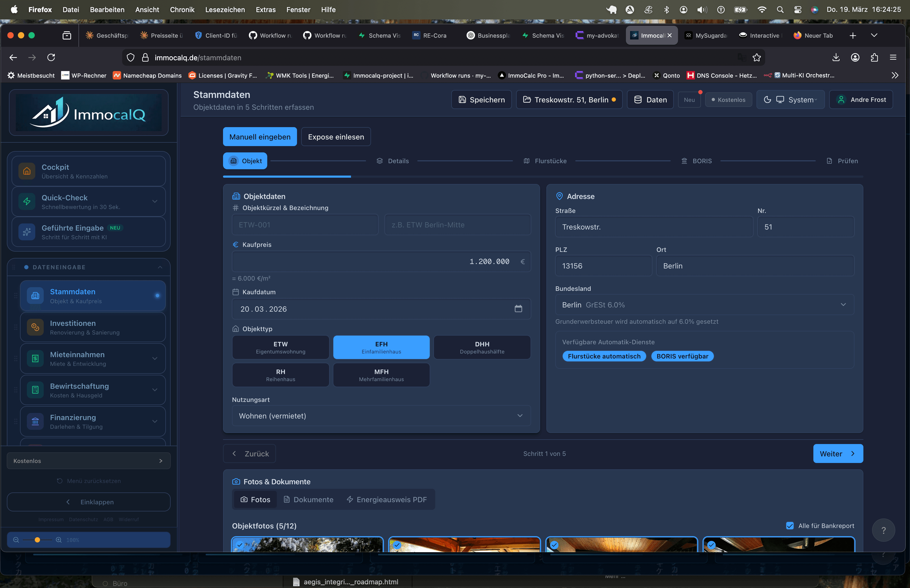910x588 pixels.
Task: Open macOS Control Center
Action: tap(798, 9)
